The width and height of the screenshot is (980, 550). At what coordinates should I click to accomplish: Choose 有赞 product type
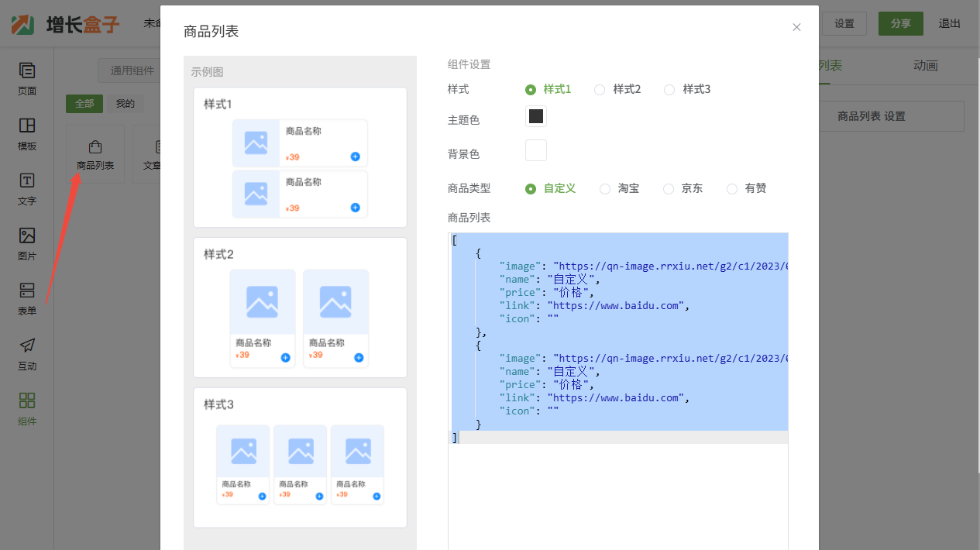pyautogui.click(x=732, y=188)
